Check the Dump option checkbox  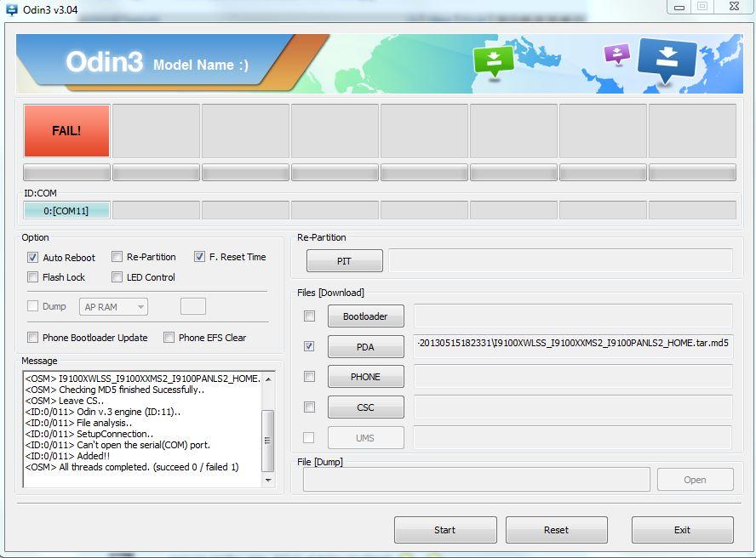pos(32,306)
